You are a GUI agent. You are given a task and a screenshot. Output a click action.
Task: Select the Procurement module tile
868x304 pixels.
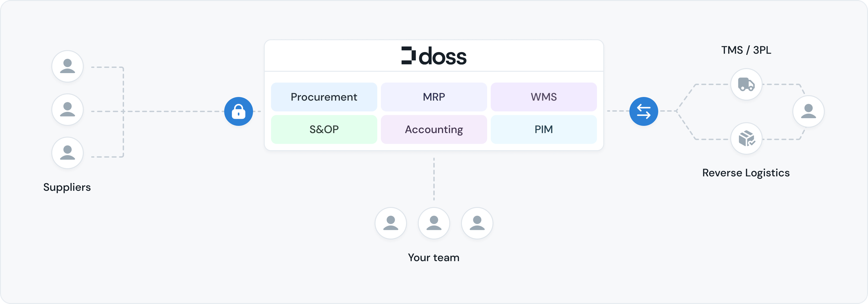tap(324, 97)
